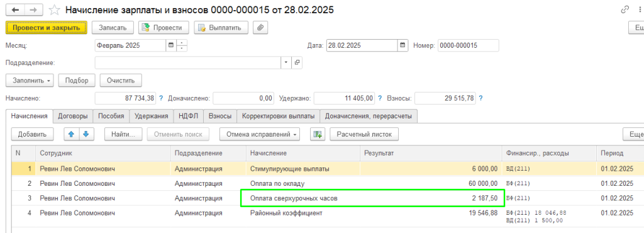Click into the Месяц field Февраль 2025

click(130, 45)
